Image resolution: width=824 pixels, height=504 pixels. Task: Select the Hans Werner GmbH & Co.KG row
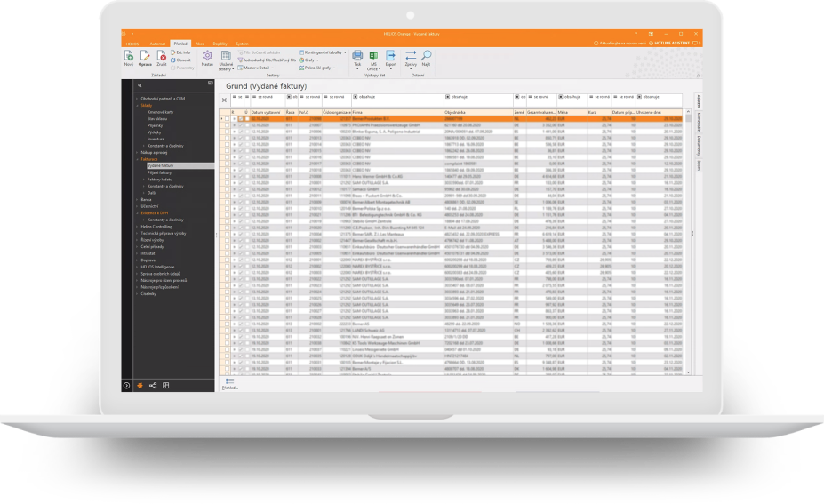click(x=452, y=177)
